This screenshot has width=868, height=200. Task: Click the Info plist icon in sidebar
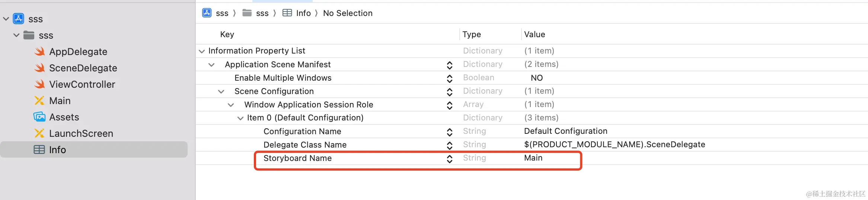[39, 150]
